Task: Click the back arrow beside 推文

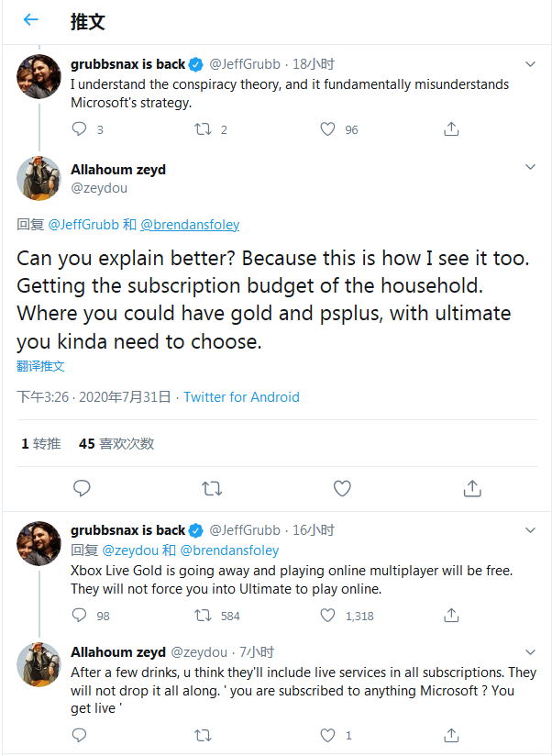Action: click(31, 20)
